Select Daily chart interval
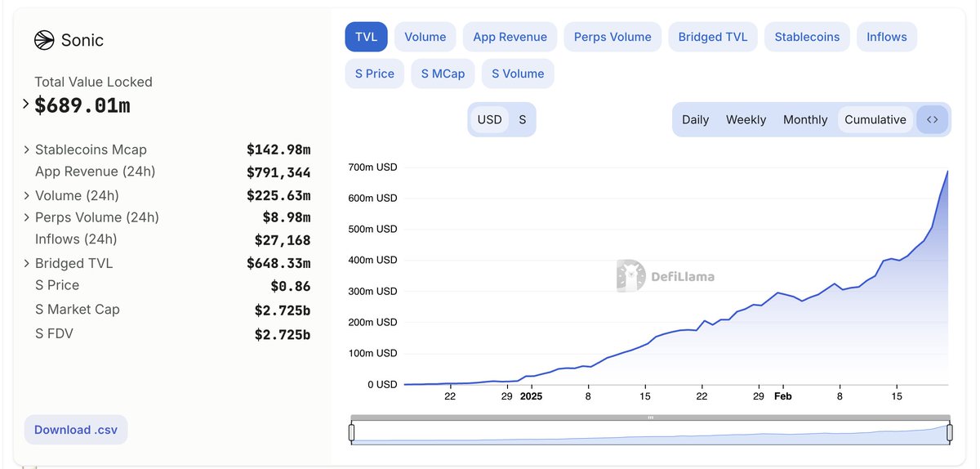This screenshot has height=469, width=980. [695, 119]
